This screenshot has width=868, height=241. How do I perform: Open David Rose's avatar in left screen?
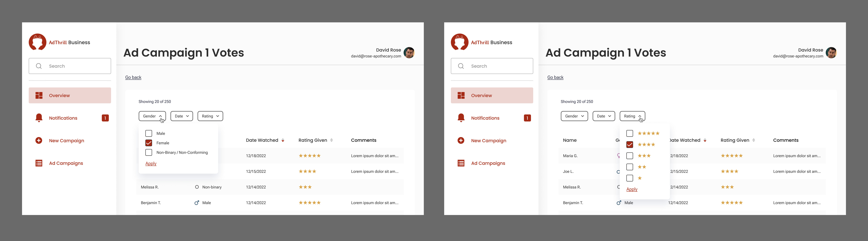409,53
